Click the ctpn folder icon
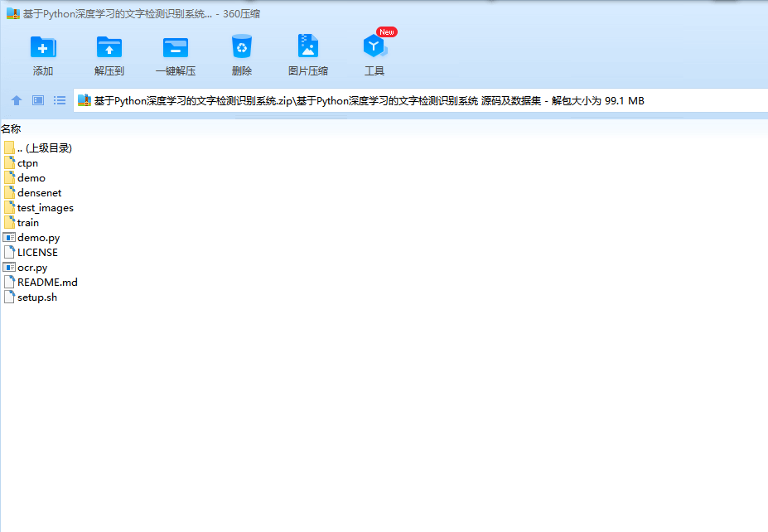Screen dimensions: 768x532 9,162
